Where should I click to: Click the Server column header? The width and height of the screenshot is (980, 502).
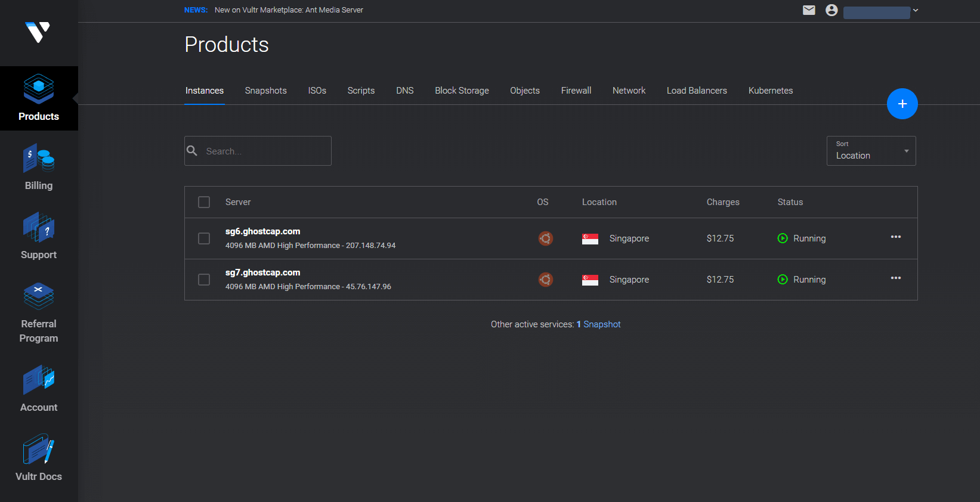[x=238, y=202]
